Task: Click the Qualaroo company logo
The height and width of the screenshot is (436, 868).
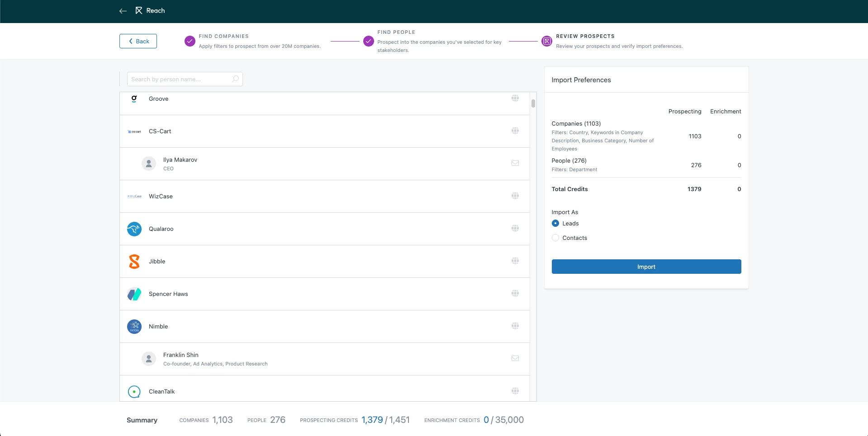Action: [x=134, y=229]
